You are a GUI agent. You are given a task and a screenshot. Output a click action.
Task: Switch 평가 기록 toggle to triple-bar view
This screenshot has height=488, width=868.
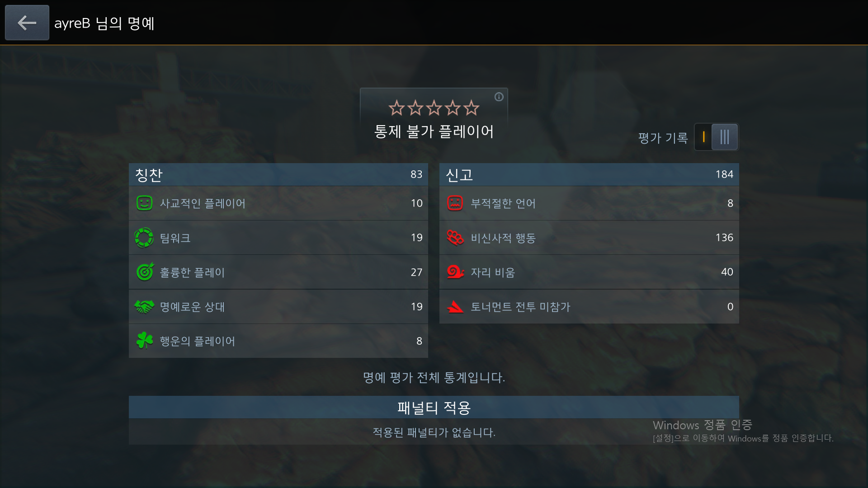click(x=725, y=137)
